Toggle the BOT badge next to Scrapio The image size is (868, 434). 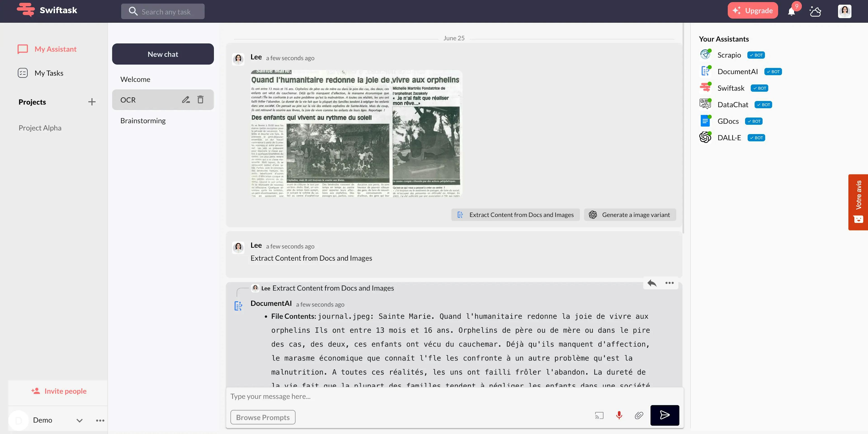[756, 54]
